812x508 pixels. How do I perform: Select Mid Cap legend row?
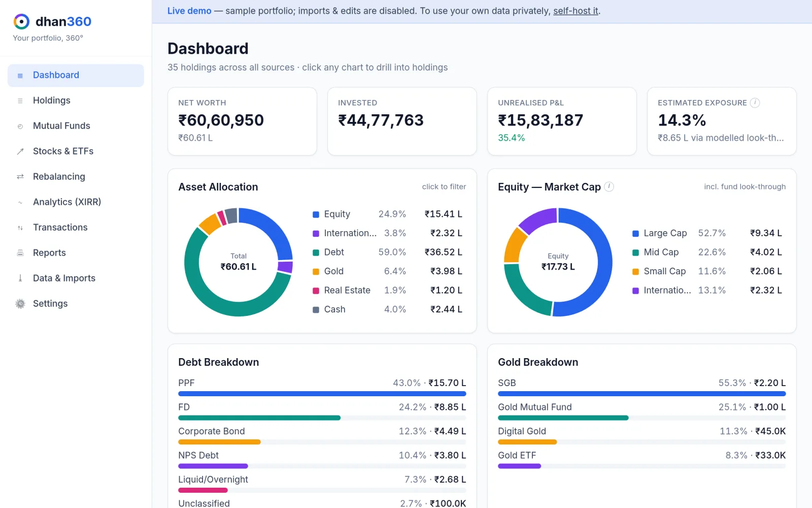click(x=707, y=252)
